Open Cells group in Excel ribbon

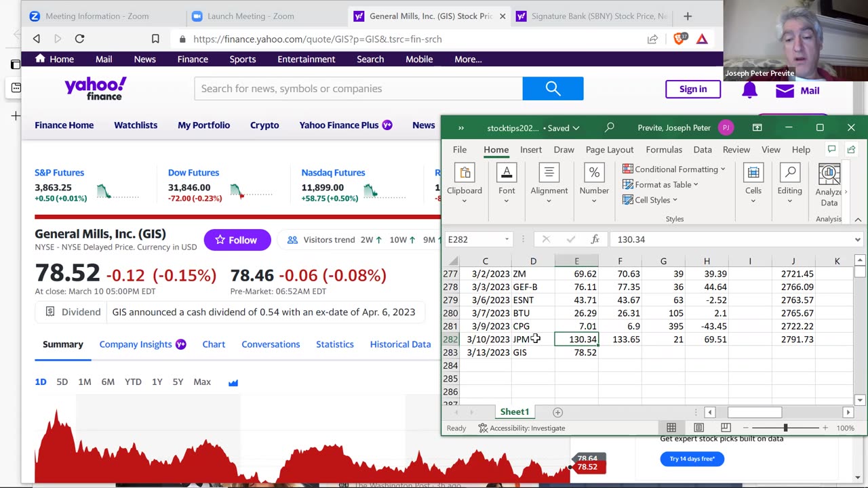pos(753,183)
